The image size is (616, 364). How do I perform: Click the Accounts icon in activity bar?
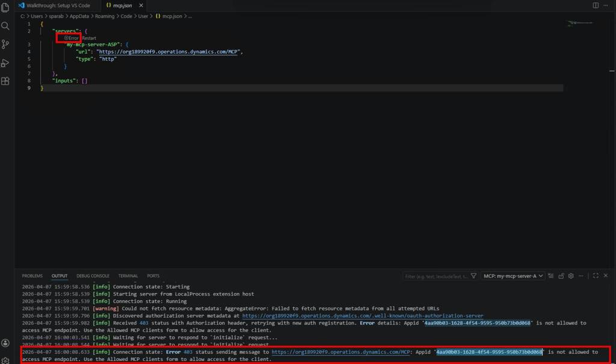pos(5,342)
